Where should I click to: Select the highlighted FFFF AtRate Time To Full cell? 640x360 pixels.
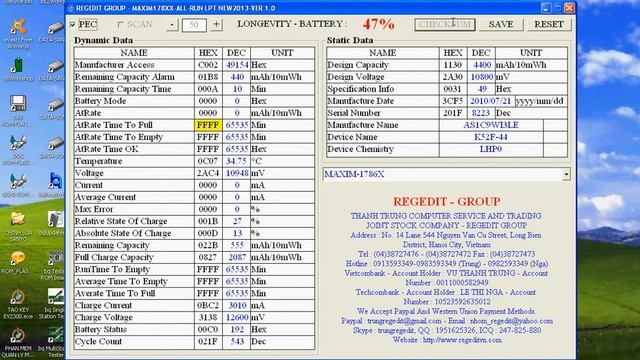pyautogui.click(x=208, y=125)
